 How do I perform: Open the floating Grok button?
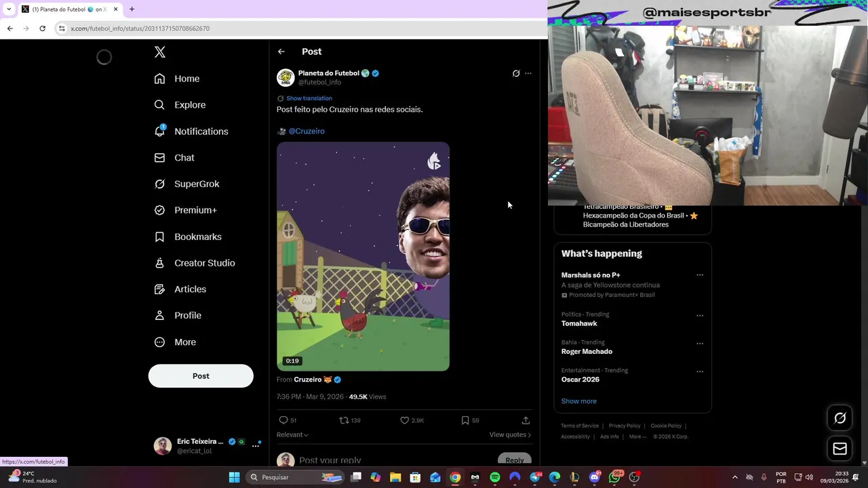tap(840, 418)
